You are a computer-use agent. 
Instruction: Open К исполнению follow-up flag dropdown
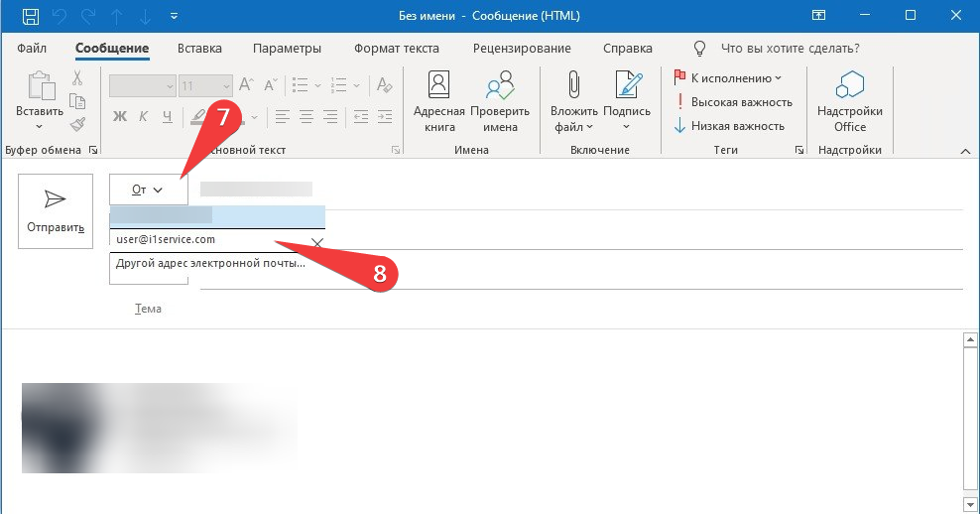point(728,78)
